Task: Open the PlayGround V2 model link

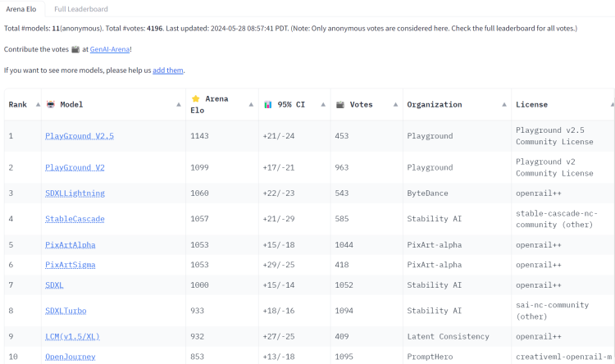Action: (75, 168)
